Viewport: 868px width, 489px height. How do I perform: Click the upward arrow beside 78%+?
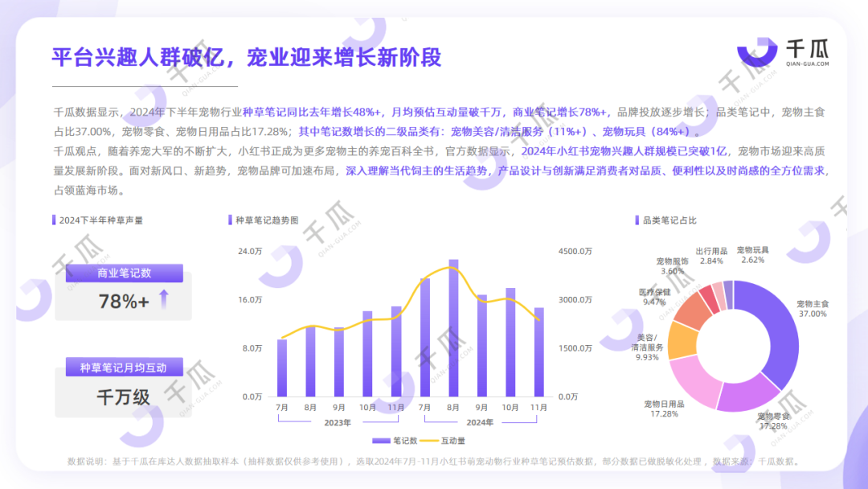point(163,299)
